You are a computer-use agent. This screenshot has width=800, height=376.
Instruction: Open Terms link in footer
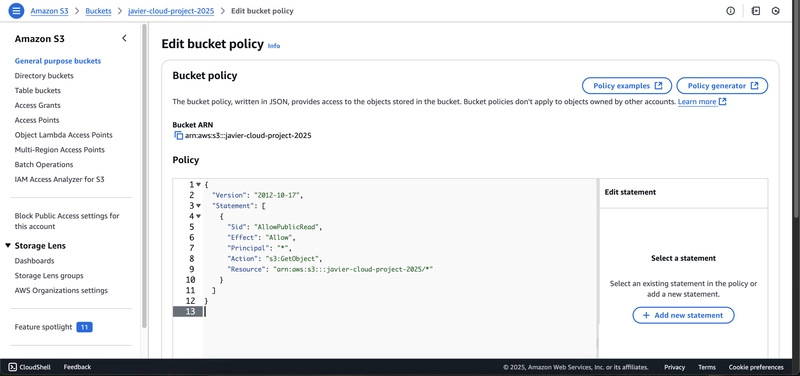tap(707, 367)
